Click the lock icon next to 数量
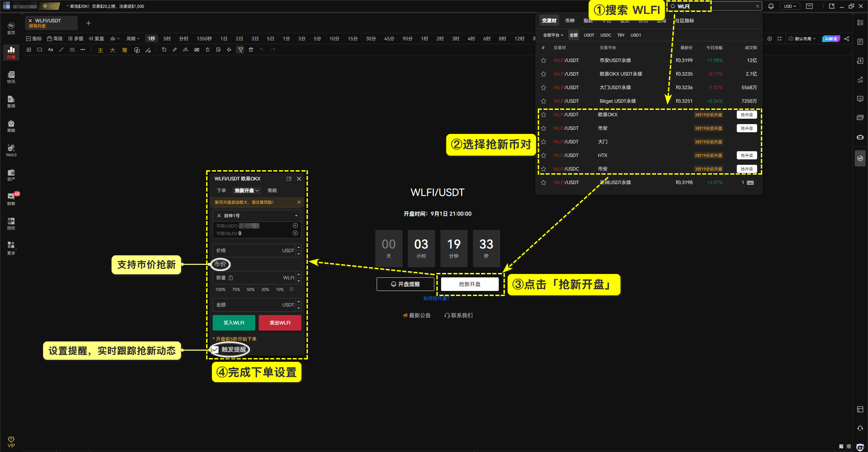The height and width of the screenshot is (452, 868). [x=231, y=278]
